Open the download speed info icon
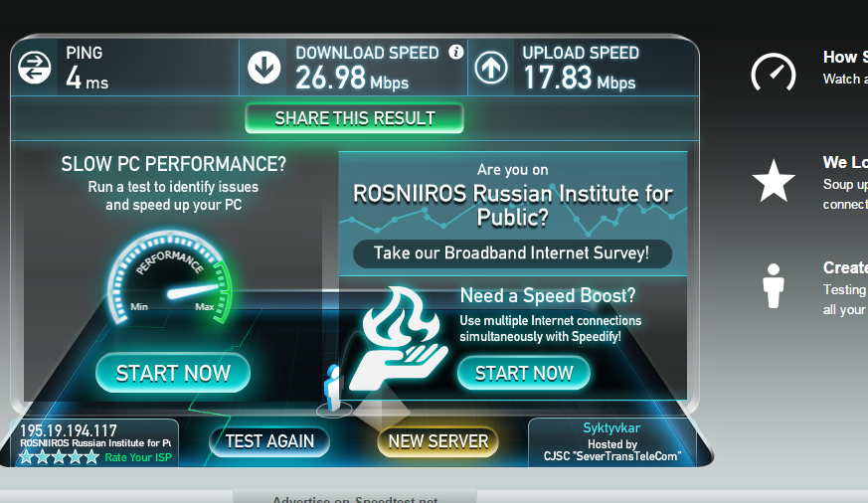Viewport: 868px width, 503px height. click(x=455, y=52)
